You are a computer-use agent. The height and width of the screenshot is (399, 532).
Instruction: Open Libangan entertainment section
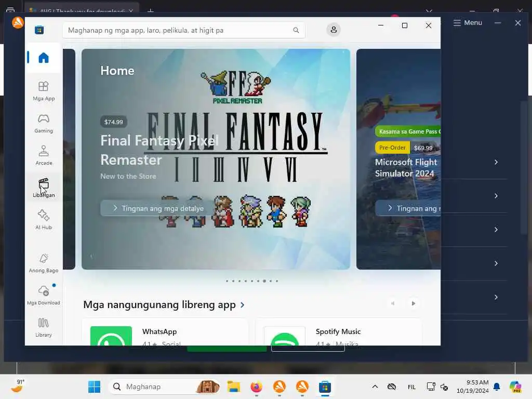44,188
